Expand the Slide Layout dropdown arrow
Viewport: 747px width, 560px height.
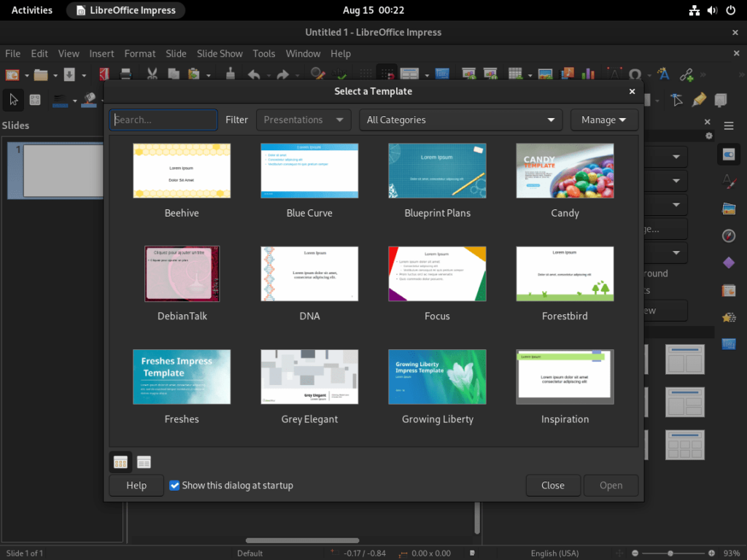click(x=427, y=75)
